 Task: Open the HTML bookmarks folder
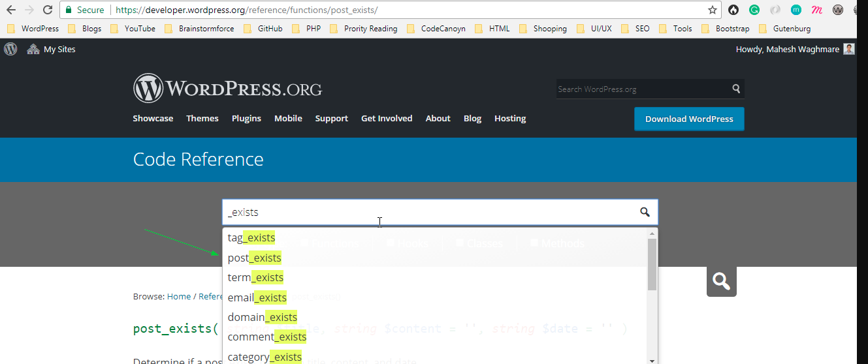coord(492,29)
